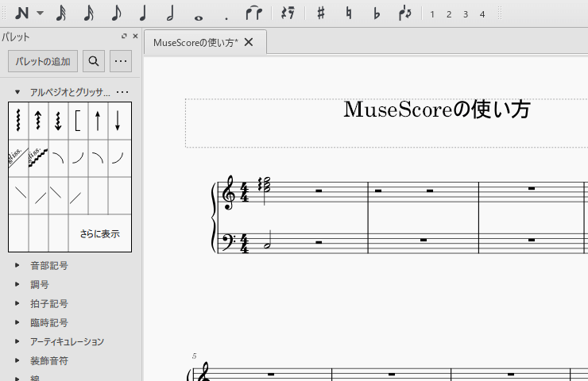Apply natural accidental from toolbar

click(349, 13)
